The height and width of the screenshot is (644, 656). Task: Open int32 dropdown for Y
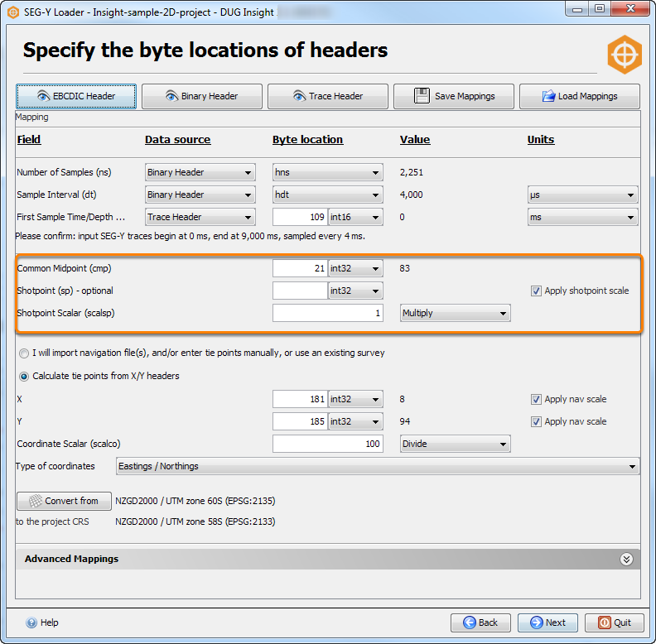355,421
